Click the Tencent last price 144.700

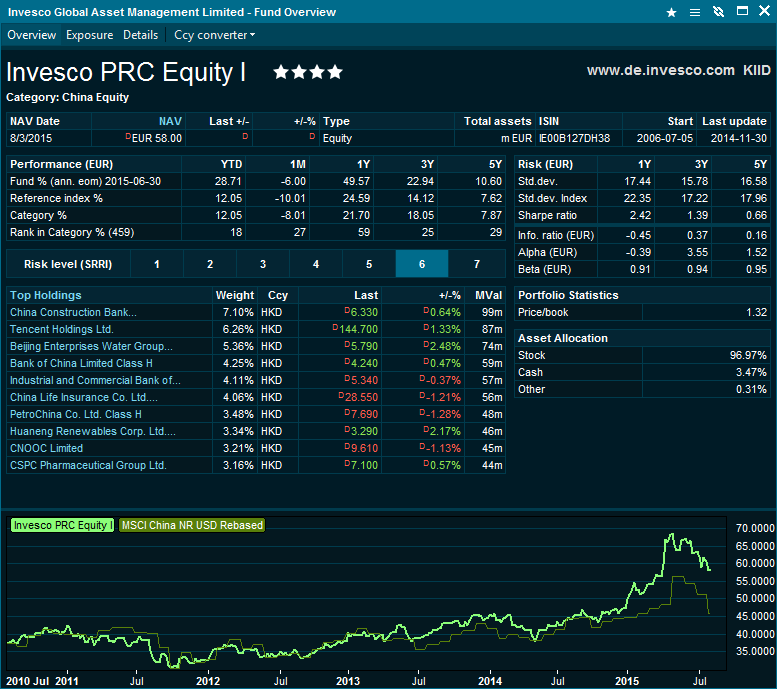pos(358,329)
